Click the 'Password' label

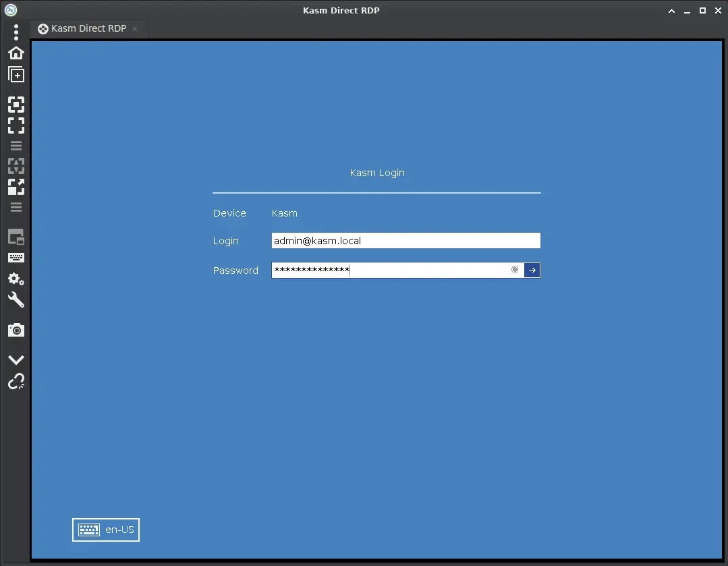pyautogui.click(x=235, y=271)
